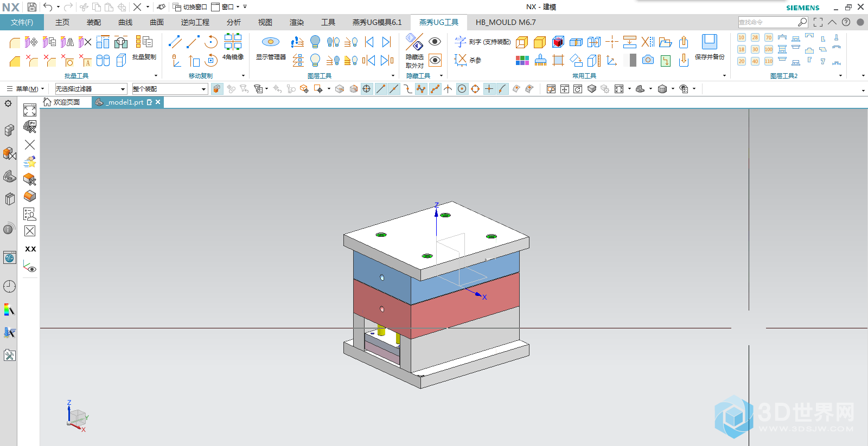
Task: Open the web browser globe sidebar icon
Action: 9,258
